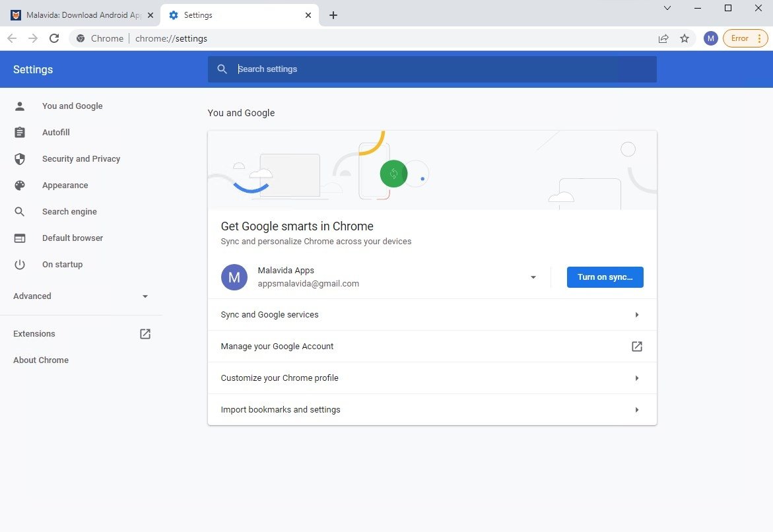Open Appearance settings
This screenshot has height=532, width=773.
tap(65, 185)
